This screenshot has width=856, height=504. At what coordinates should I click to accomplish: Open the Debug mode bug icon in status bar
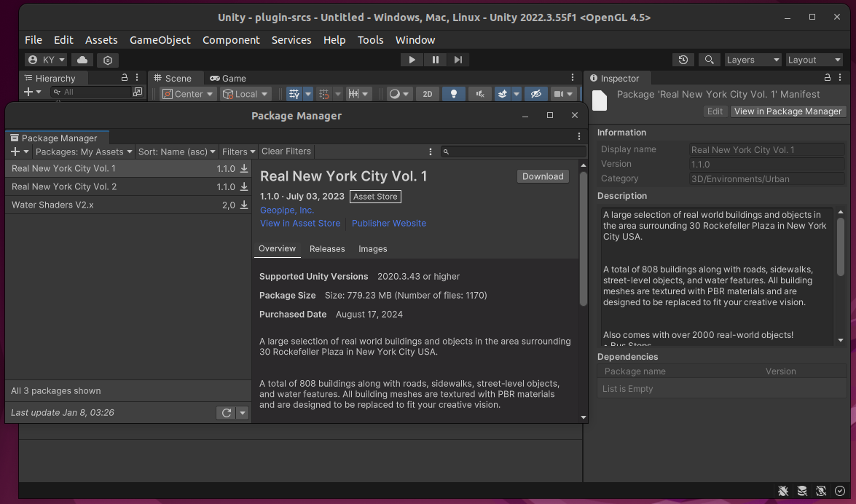[783, 491]
